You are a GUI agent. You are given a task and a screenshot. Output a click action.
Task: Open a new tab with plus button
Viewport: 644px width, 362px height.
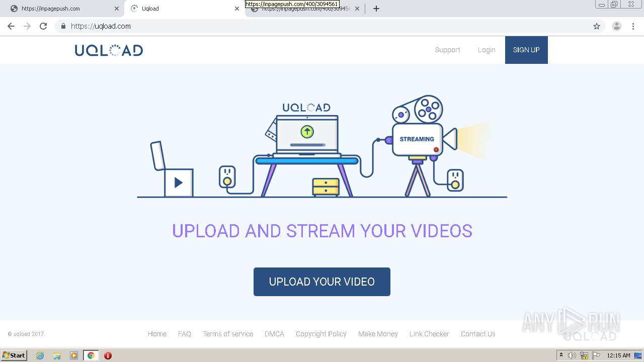(376, 9)
